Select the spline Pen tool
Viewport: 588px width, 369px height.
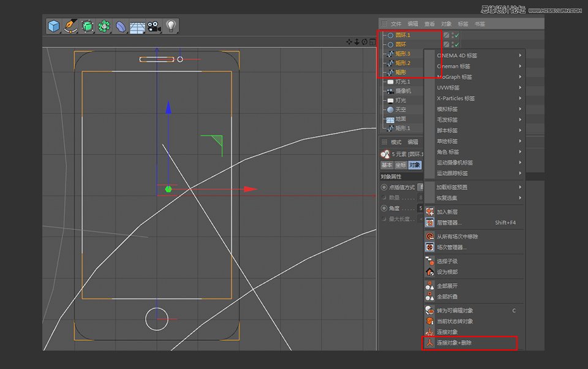point(70,26)
